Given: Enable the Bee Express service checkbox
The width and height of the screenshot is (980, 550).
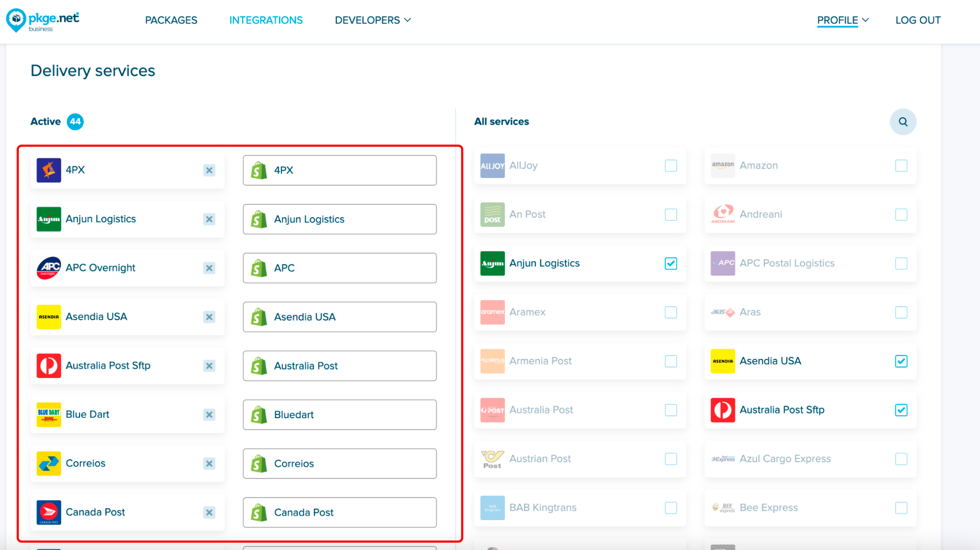Looking at the screenshot, I should coord(901,508).
